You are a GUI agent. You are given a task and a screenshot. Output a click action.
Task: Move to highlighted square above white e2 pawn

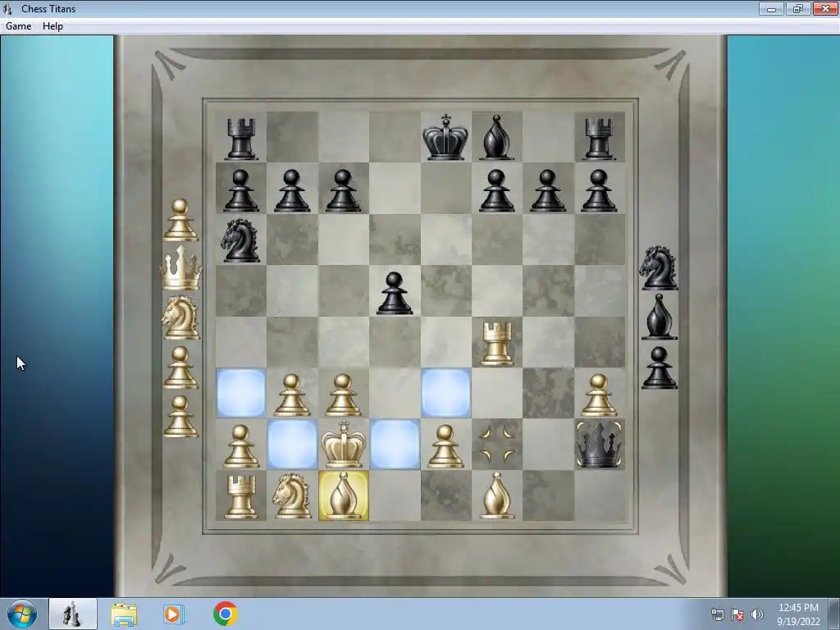(x=445, y=393)
